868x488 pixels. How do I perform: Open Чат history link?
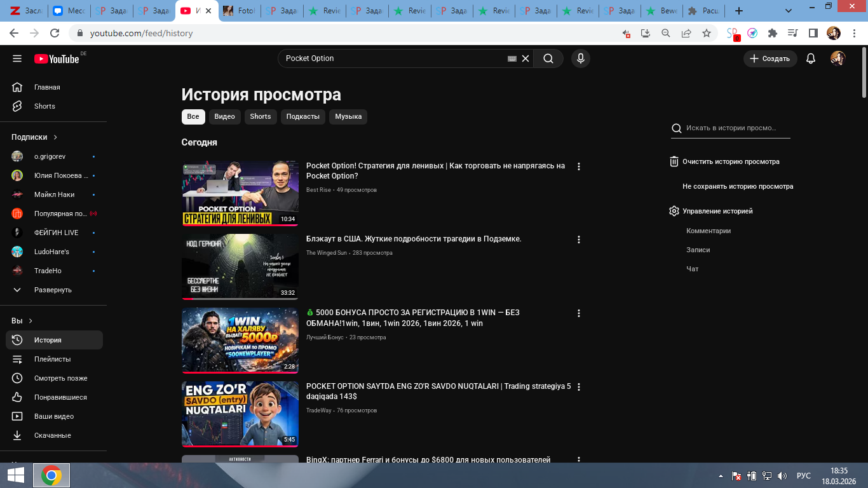693,269
